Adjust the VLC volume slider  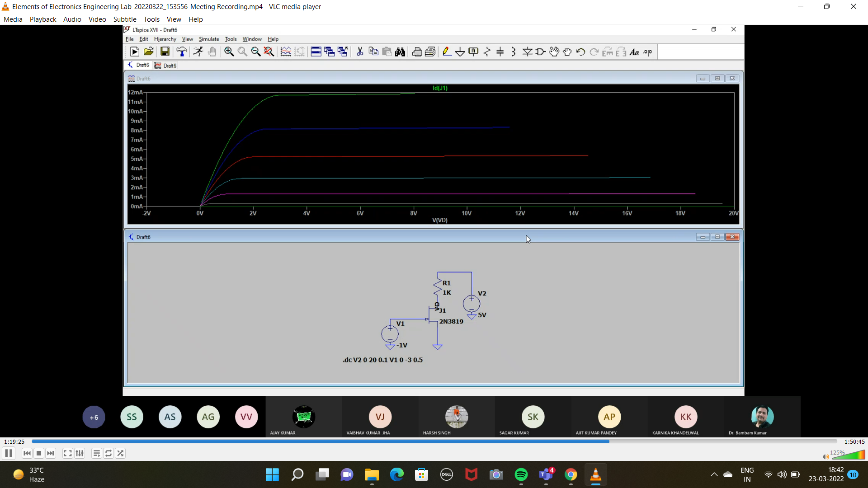coord(848,455)
